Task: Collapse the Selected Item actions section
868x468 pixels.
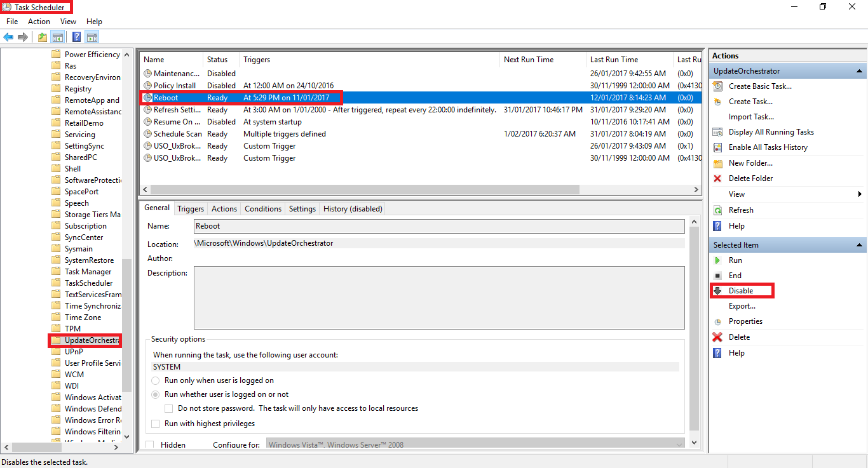Action: (x=860, y=245)
